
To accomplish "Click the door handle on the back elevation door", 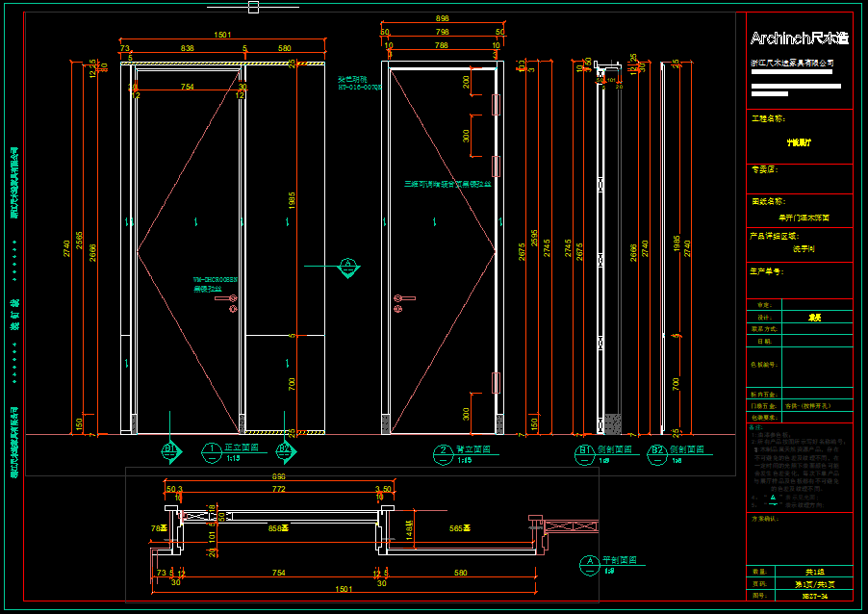I will point(398,302).
